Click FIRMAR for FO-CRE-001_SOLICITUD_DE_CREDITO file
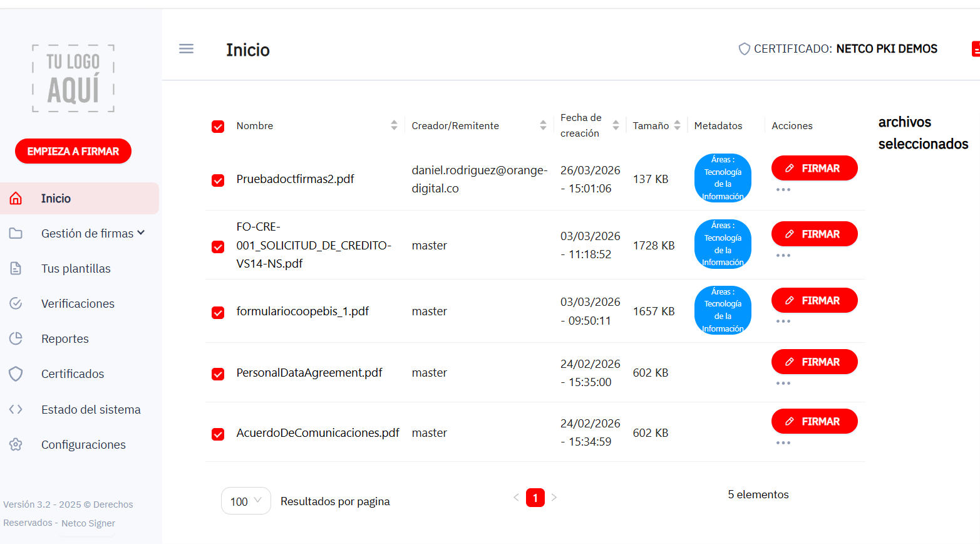The width and height of the screenshot is (980, 544). pyautogui.click(x=814, y=234)
